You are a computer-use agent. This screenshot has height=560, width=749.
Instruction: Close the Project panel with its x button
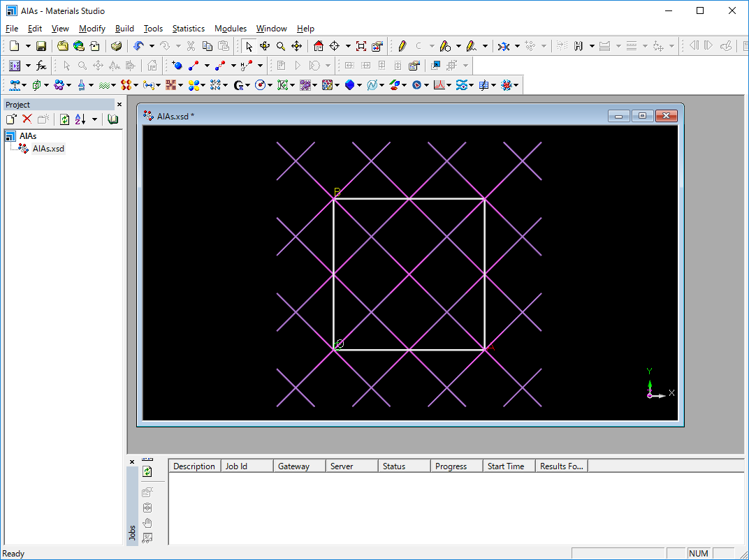[119, 105]
